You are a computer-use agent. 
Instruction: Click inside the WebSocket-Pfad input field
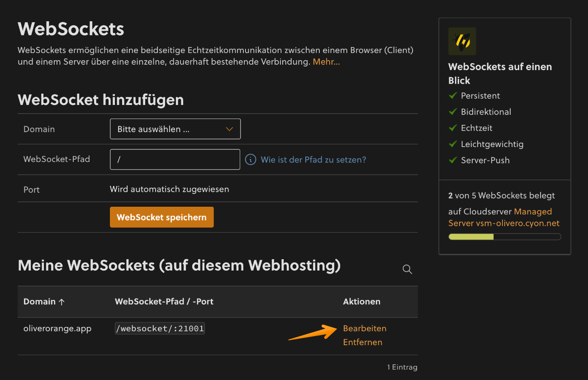tap(175, 159)
